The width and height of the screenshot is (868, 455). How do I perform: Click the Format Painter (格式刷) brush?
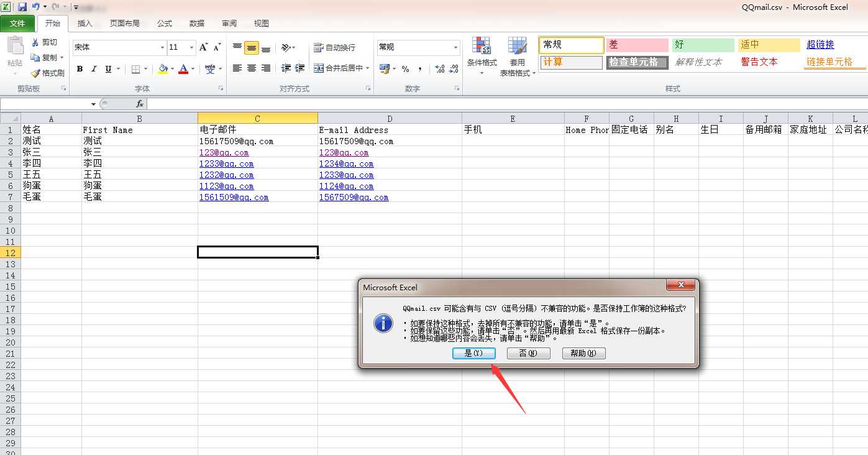pyautogui.click(x=35, y=73)
